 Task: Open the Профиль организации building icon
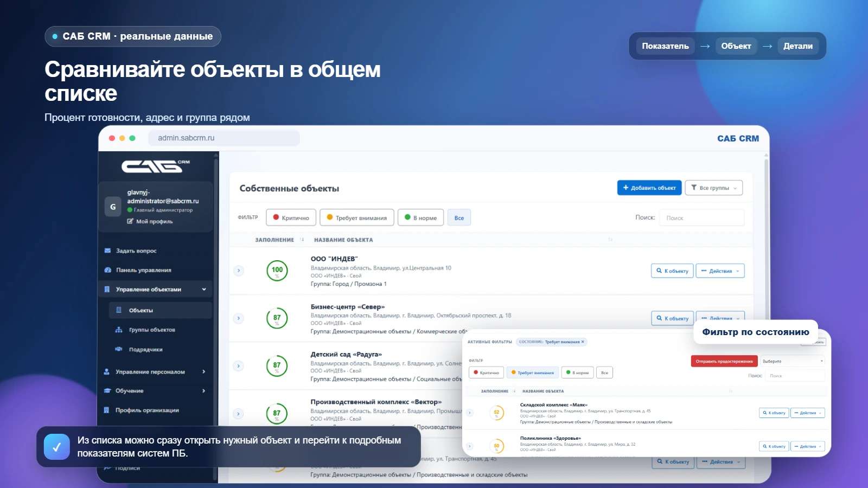(x=107, y=410)
